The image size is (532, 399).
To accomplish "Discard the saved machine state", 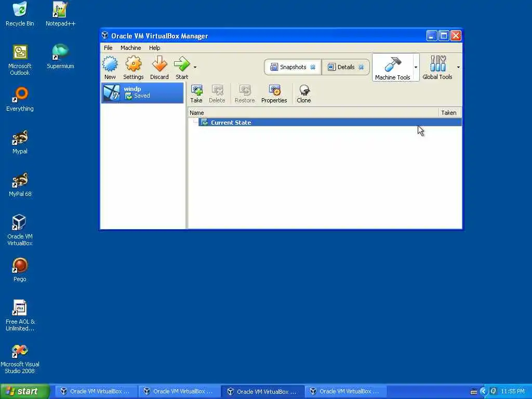I will [159, 68].
